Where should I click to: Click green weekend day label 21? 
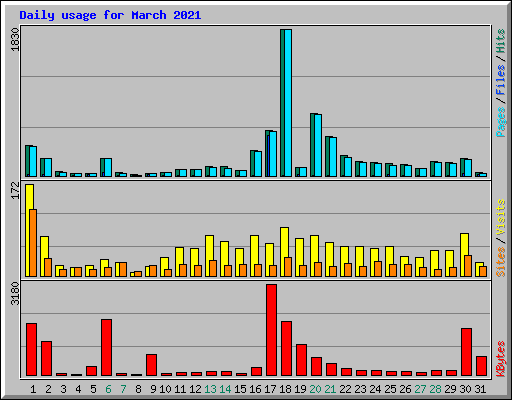click(x=330, y=389)
